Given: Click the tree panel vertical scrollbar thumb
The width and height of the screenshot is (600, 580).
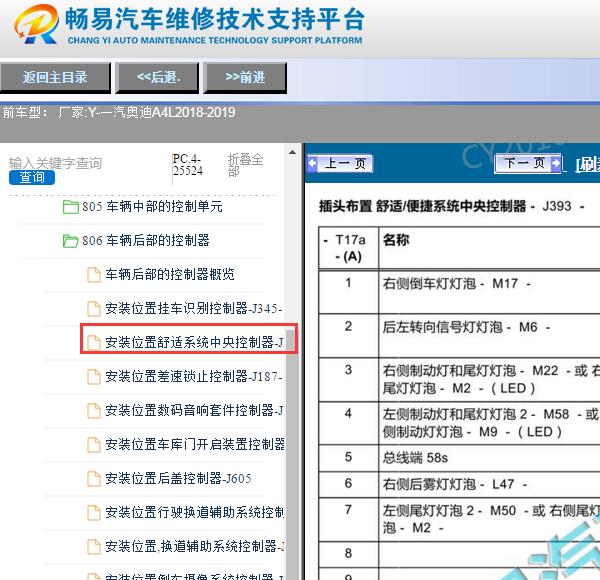Looking at the screenshot, I should pyautogui.click(x=292, y=455).
